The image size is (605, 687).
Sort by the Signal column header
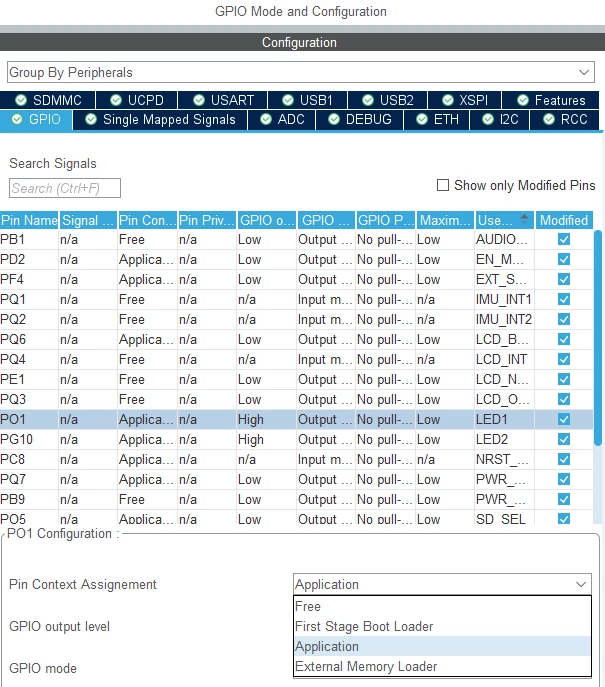88,220
